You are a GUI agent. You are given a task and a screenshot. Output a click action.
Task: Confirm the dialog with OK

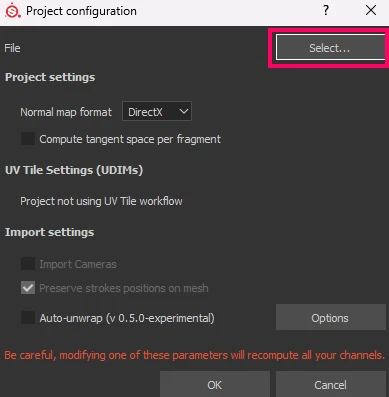[215, 385]
